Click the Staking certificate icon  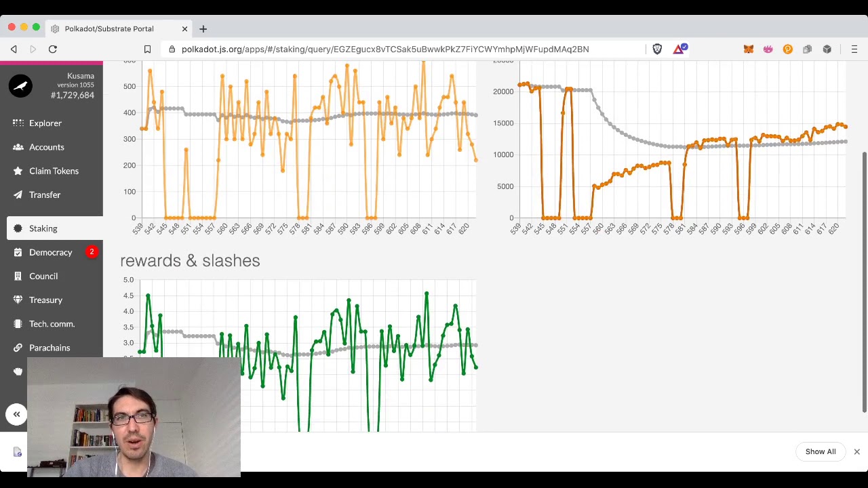pos(18,228)
